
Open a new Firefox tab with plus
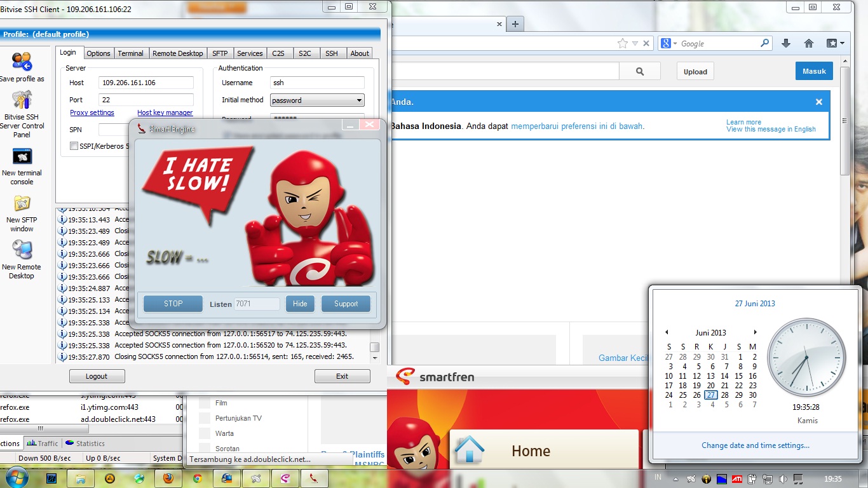pos(515,24)
